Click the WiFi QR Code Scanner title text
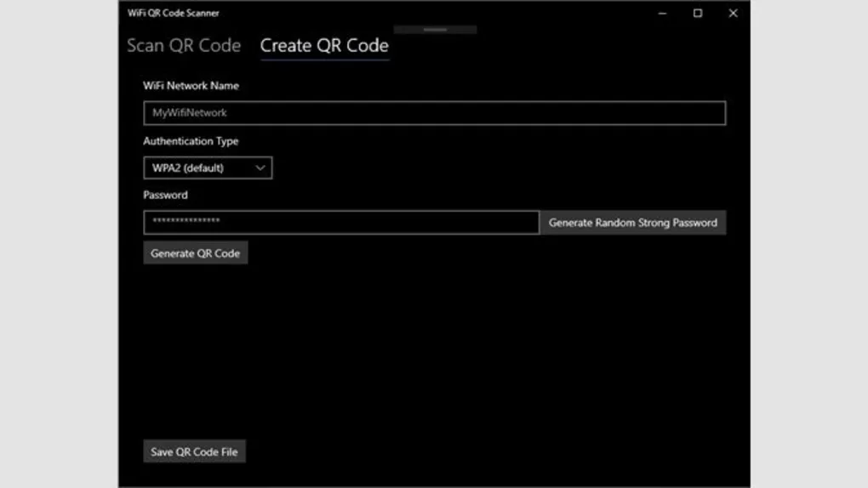This screenshot has width=868, height=488. (174, 13)
